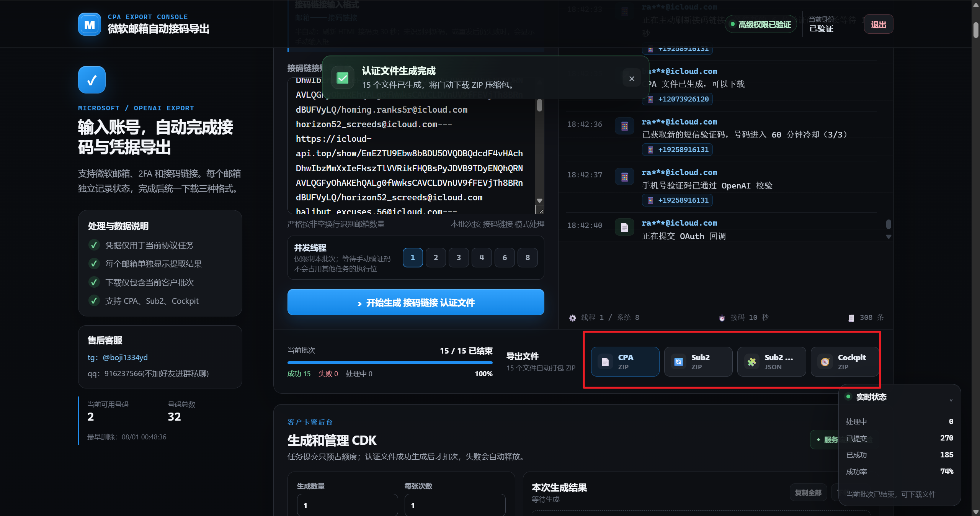980x516 pixels.
Task: Click the blue checkmark tile above MICROSOFT / OPENAI EXPORT
Action: coord(92,80)
